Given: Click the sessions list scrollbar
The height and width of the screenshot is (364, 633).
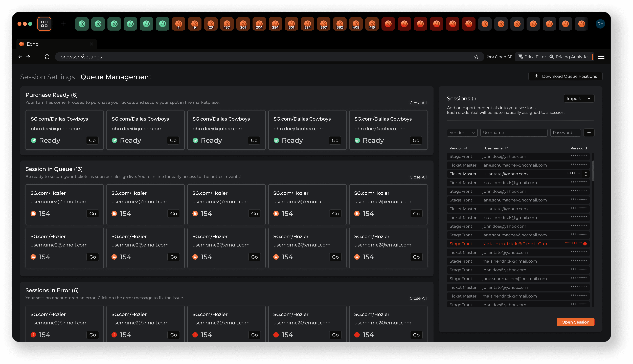Looking at the screenshot, I should point(593,171).
